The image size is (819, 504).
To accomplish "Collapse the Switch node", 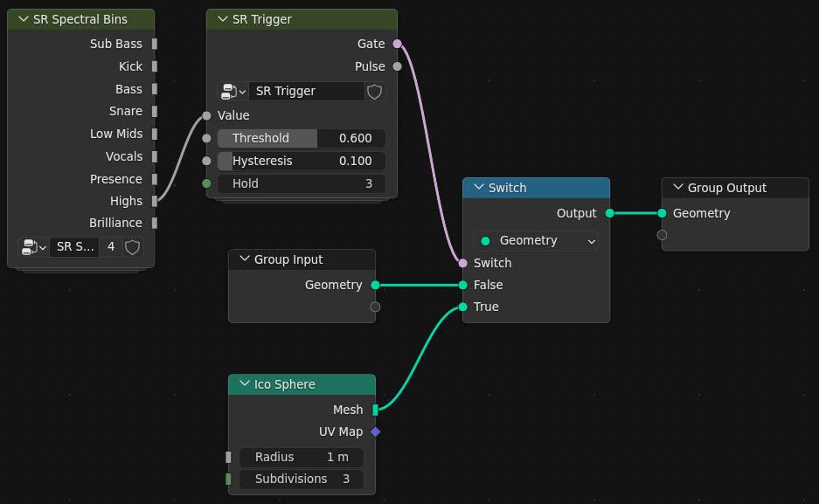I will pos(478,187).
